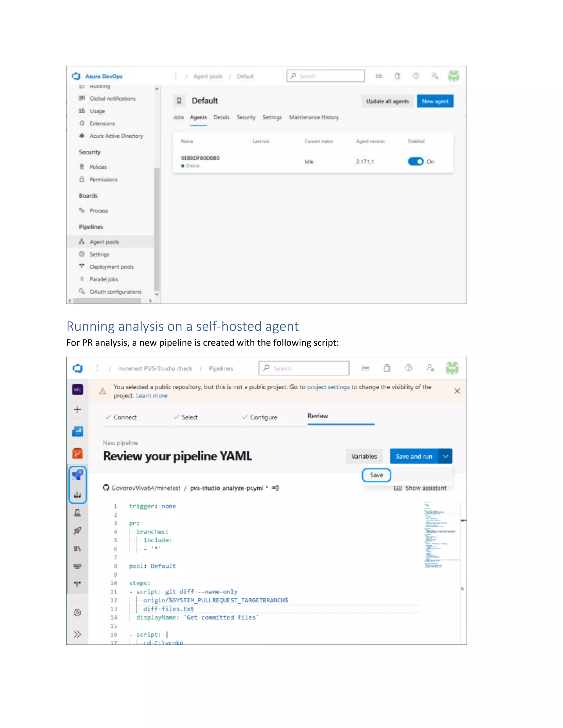Click the search field in Pipelines header

click(304, 368)
